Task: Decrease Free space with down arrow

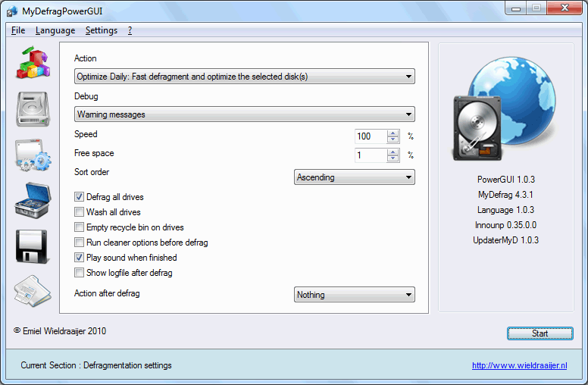Action: point(393,158)
